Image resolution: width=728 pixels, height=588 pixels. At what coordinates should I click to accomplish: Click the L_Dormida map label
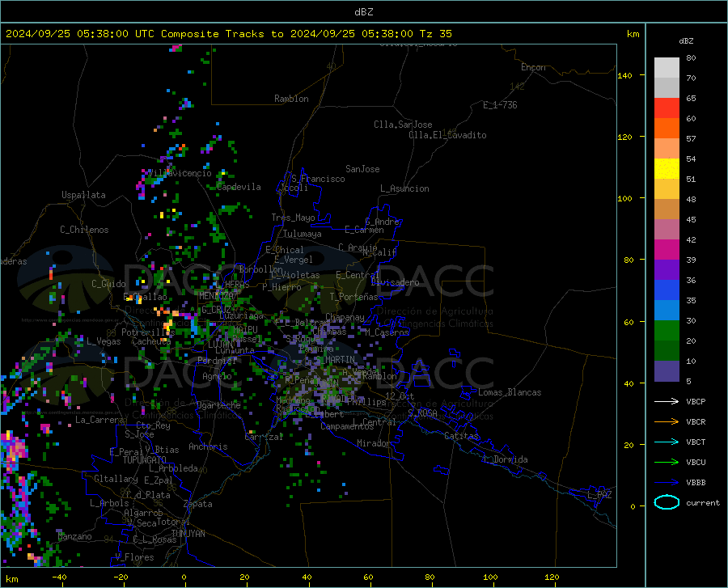(505, 459)
